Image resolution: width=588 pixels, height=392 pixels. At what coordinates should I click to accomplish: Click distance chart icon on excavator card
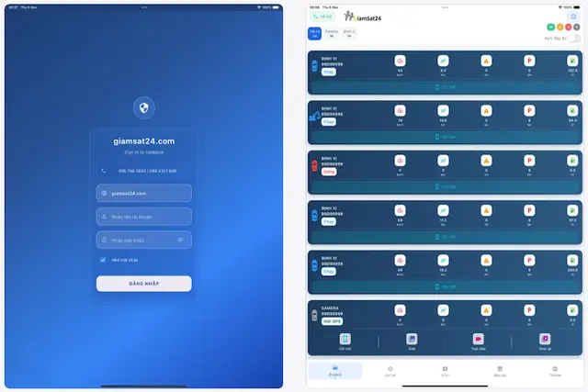[x=443, y=110]
